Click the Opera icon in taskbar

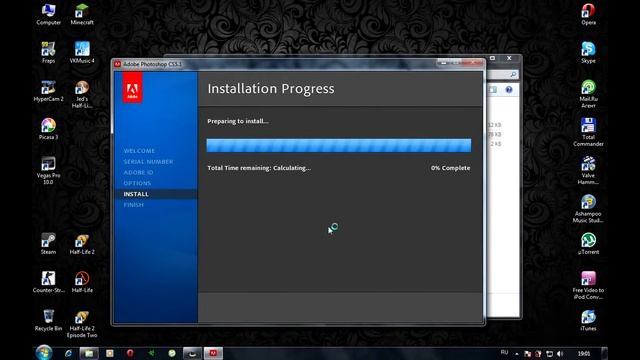pos(130,353)
